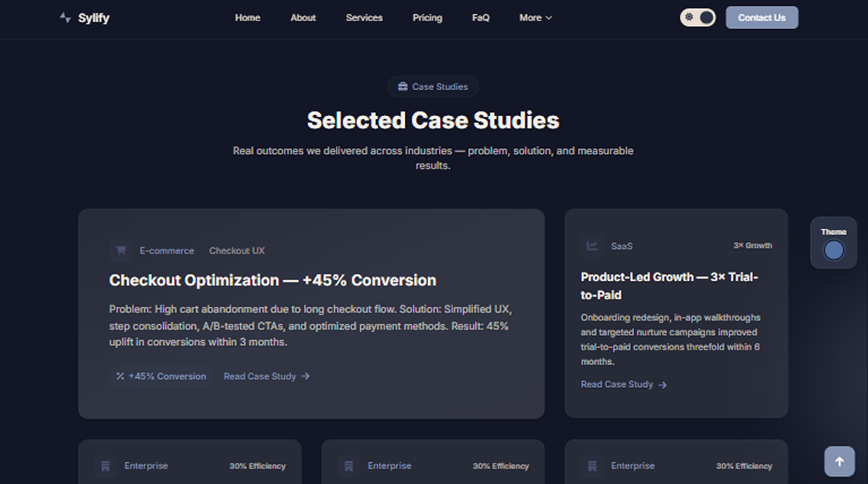Click the briefcase icon in Case Studies badge
The image size is (868, 484).
click(x=402, y=86)
